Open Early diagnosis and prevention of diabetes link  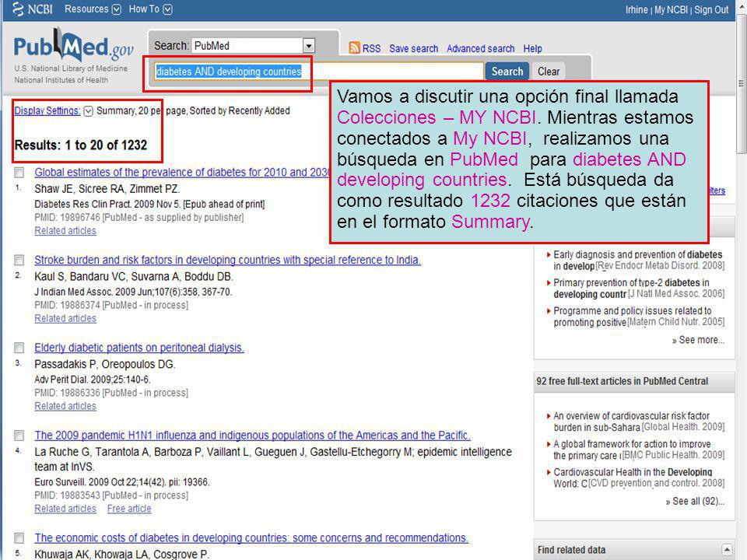click(637, 260)
